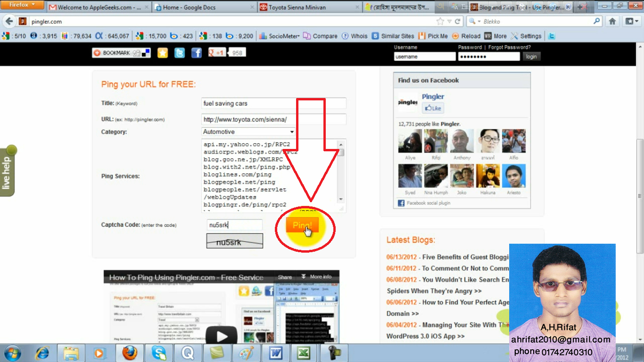Click the login button
This screenshot has width=644, height=362.
point(531,57)
